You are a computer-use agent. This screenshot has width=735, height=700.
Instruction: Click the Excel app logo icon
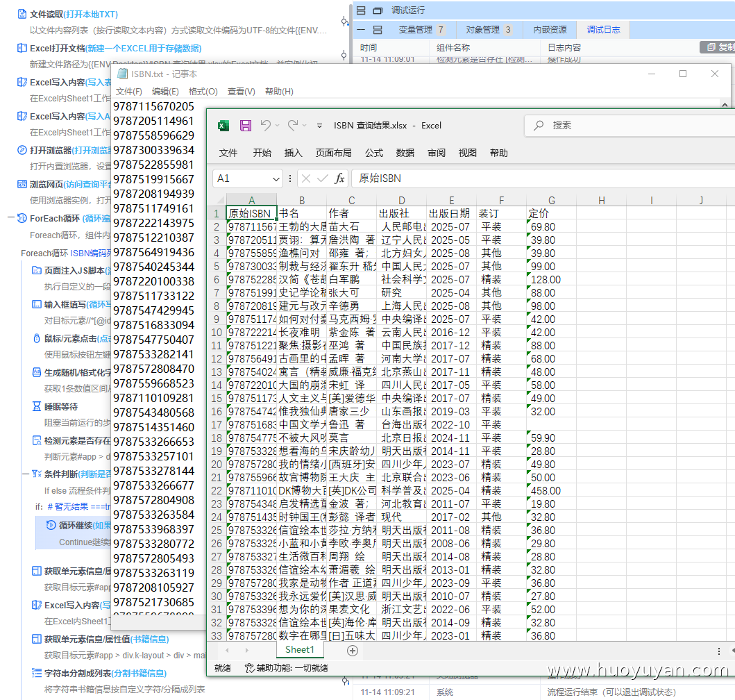pos(223,125)
